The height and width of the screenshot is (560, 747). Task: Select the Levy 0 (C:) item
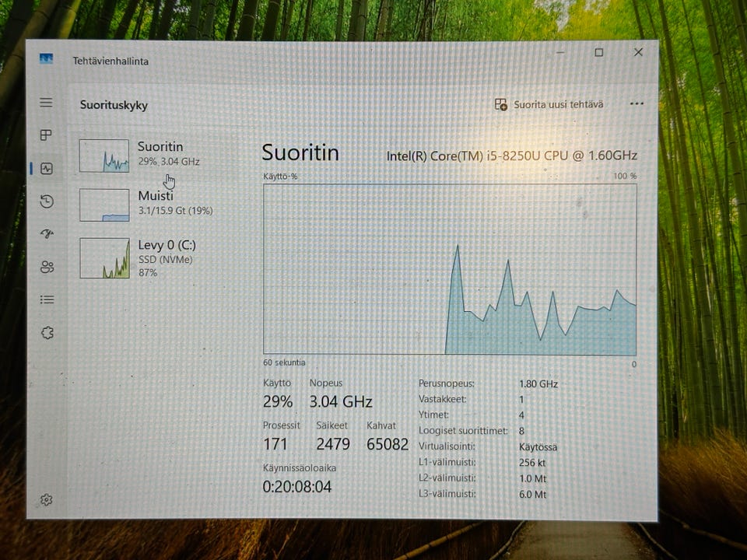[160, 258]
